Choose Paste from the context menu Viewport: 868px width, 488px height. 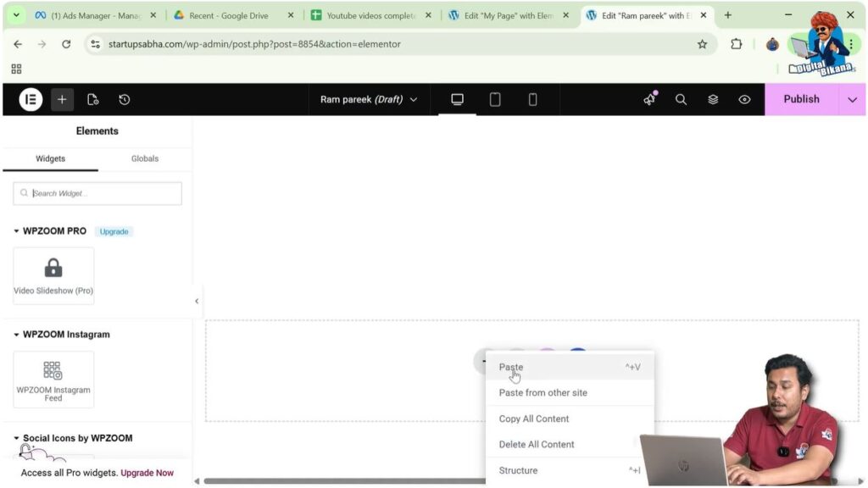(x=511, y=367)
